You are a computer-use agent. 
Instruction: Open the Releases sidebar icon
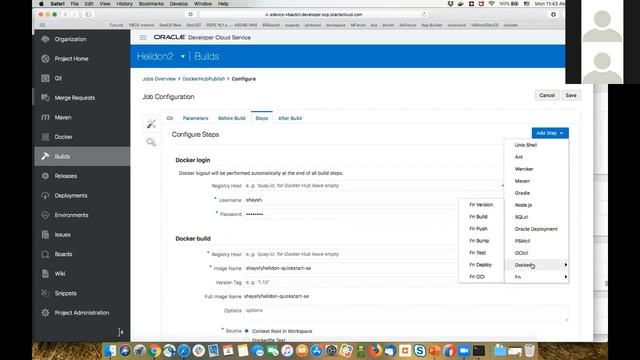45,176
